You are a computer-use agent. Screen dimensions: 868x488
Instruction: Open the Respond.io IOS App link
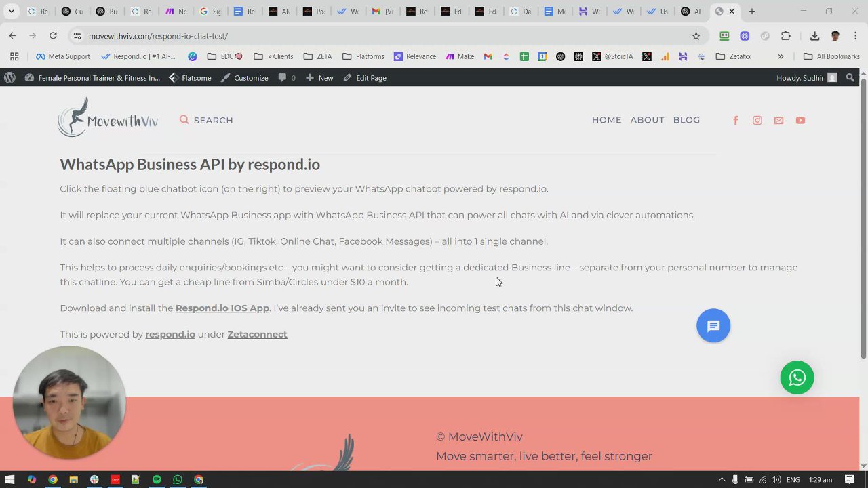(x=222, y=308)
